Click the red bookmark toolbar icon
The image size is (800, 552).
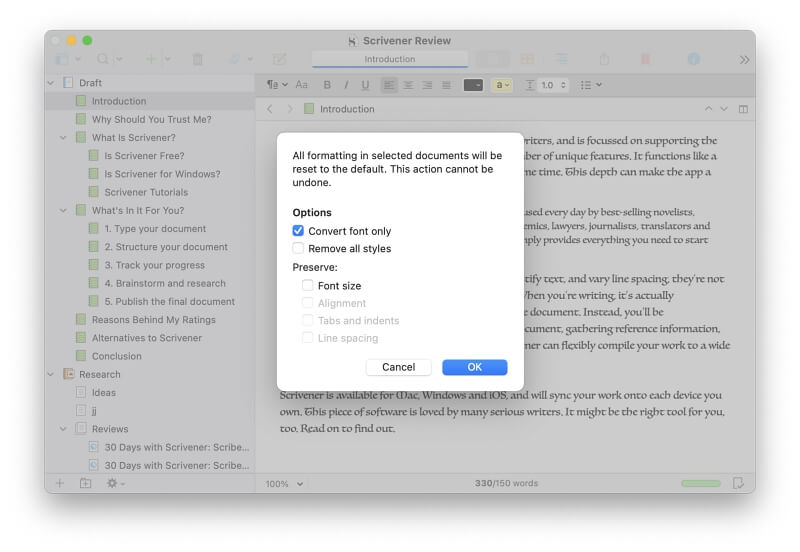tap(645, 59)
